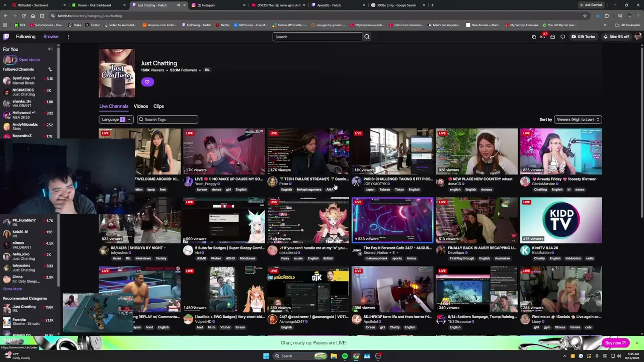Open the Netflix bookmark
Screen dimensions: 644x362
click(x=222, y=25)
